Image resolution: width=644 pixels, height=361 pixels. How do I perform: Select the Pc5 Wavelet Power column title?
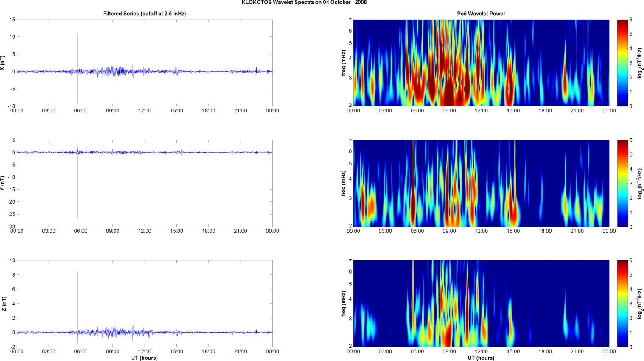[481, 14]
